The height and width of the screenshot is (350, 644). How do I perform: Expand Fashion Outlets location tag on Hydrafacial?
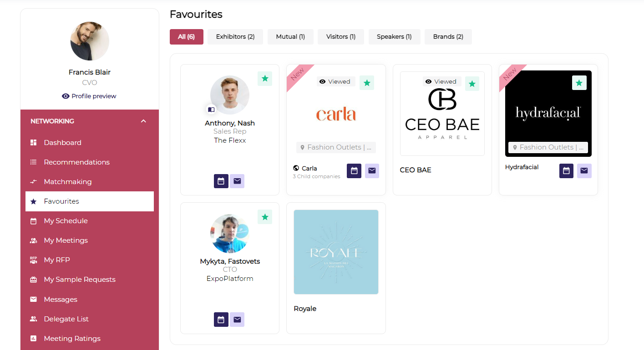point(548,147)
